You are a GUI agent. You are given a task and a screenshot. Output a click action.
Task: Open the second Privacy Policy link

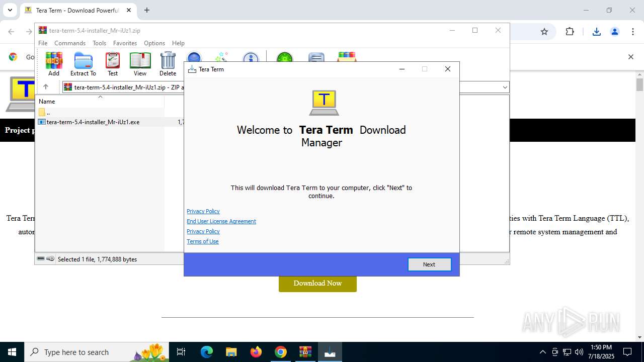pyautogui.click(x=203, y=231)
